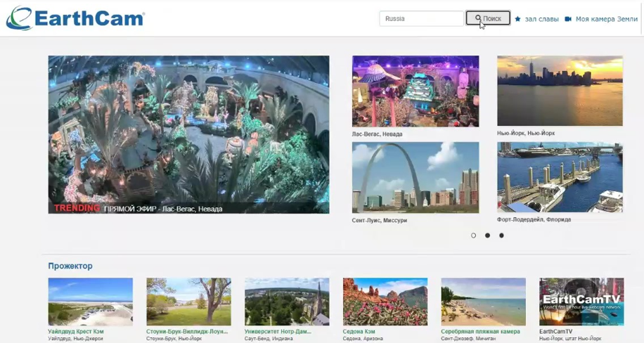Open the Форт-Лодердейл marina camera thumbnail
The width and height of the screenshot is (644, 343).
560,177
